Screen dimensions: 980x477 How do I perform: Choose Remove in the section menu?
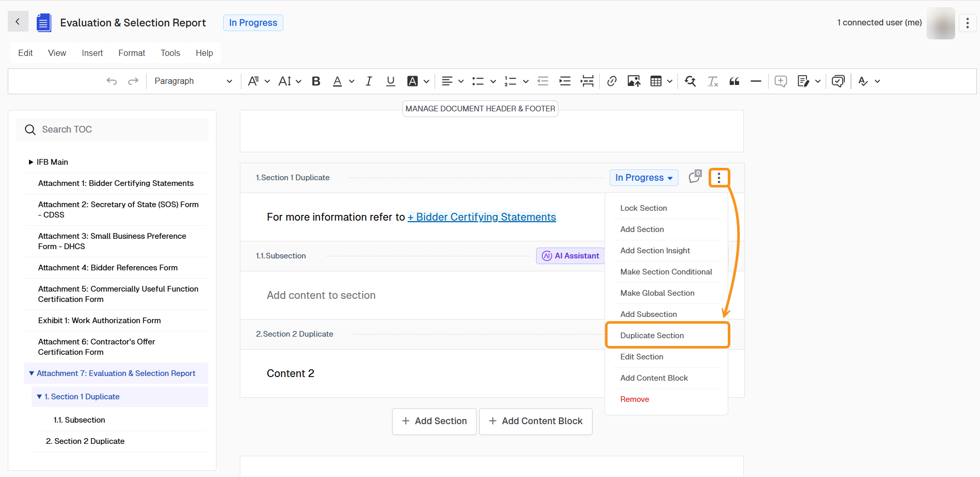pyautogui.click(x=635, y=399)
